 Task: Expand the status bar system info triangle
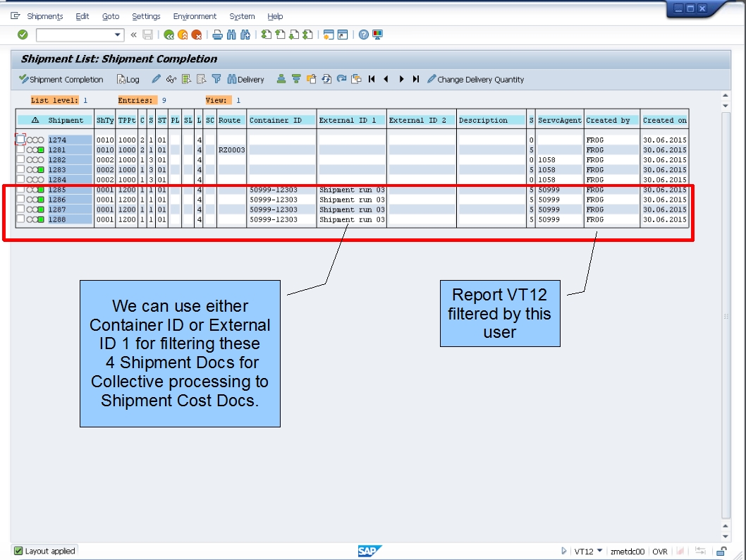(x=564, y=551)
